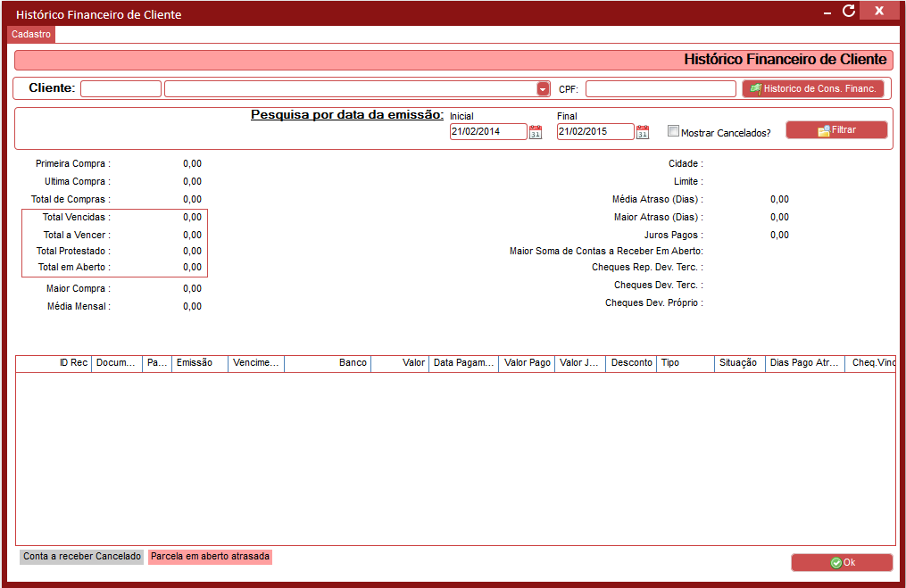The width and height of the screenshot is (906, 588).
Task: Click the Total de Compras label
Action: (71, 199)
